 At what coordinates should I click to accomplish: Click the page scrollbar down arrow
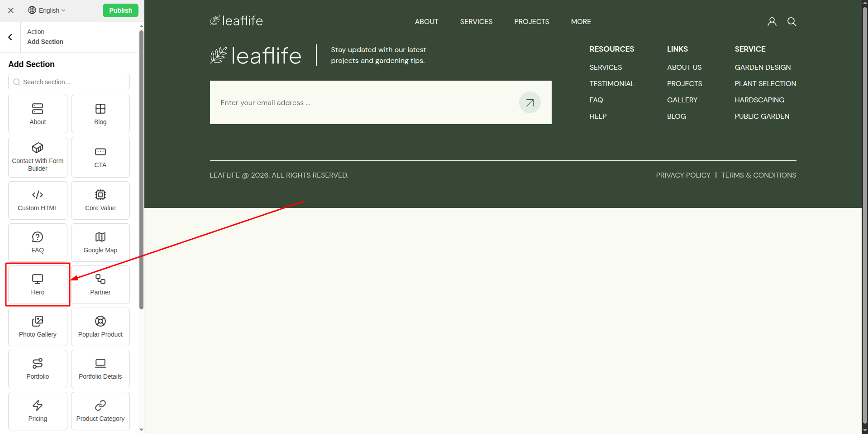pyautogui.click(x=865, y=430)
